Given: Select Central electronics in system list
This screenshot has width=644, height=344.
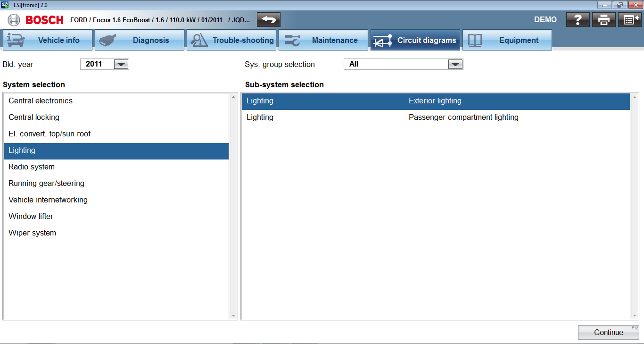Looking at the screenshot, I should (x=41, y=101).
